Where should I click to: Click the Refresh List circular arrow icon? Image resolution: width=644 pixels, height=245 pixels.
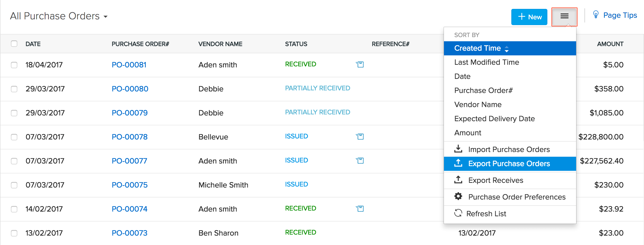pyautogui.click(x=458, y=213)
